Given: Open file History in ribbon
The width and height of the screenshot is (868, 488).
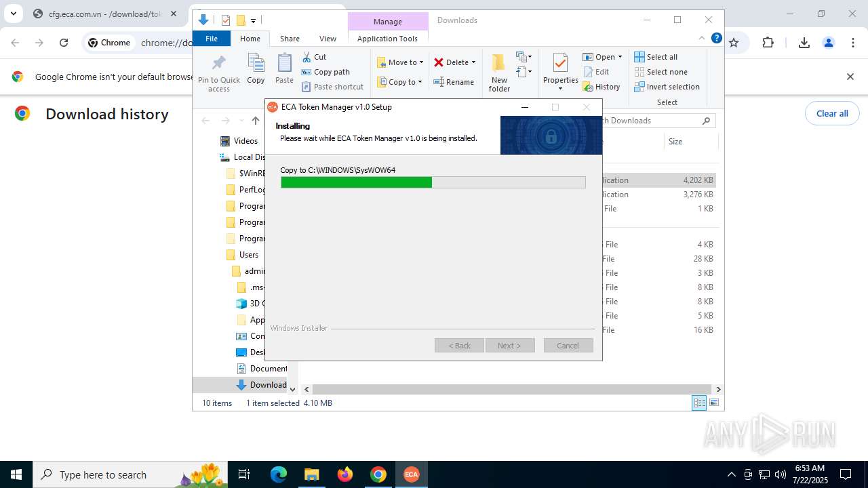Looking at the screenshot, I should [601, 87].
